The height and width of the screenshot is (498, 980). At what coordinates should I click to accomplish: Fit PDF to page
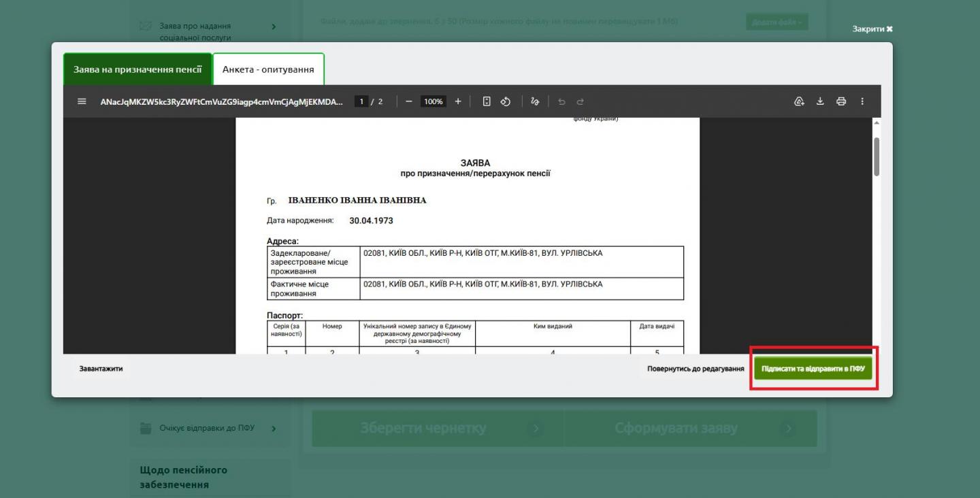click(x=487, y=101)
